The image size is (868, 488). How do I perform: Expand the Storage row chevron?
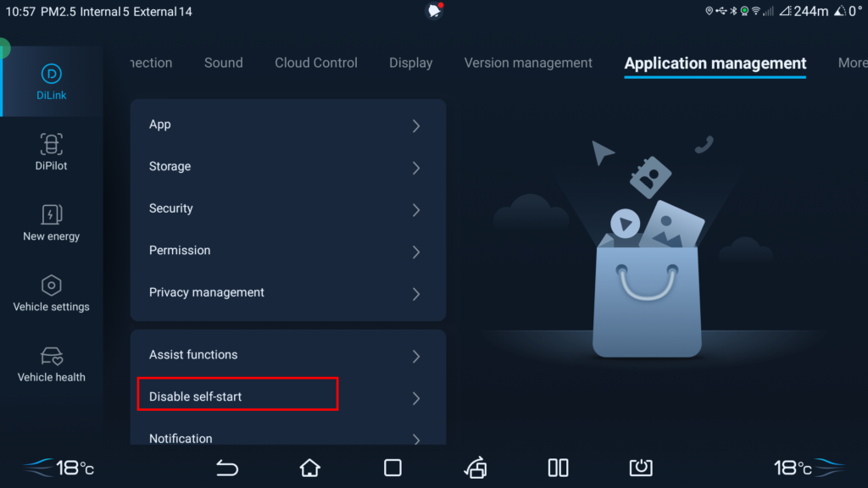pos(416,168)
